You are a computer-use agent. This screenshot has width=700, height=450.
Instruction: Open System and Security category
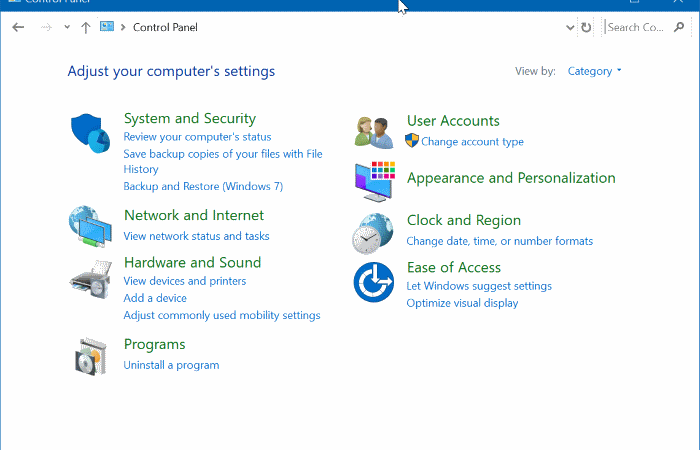tap(190, 118)
